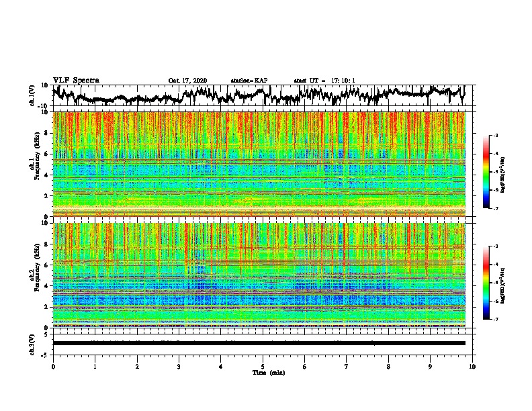Image resolution: width=532 pixels, height=411 pixels.
Task: Click the 'VLF Spectra' title text
Action: [76, 81]
